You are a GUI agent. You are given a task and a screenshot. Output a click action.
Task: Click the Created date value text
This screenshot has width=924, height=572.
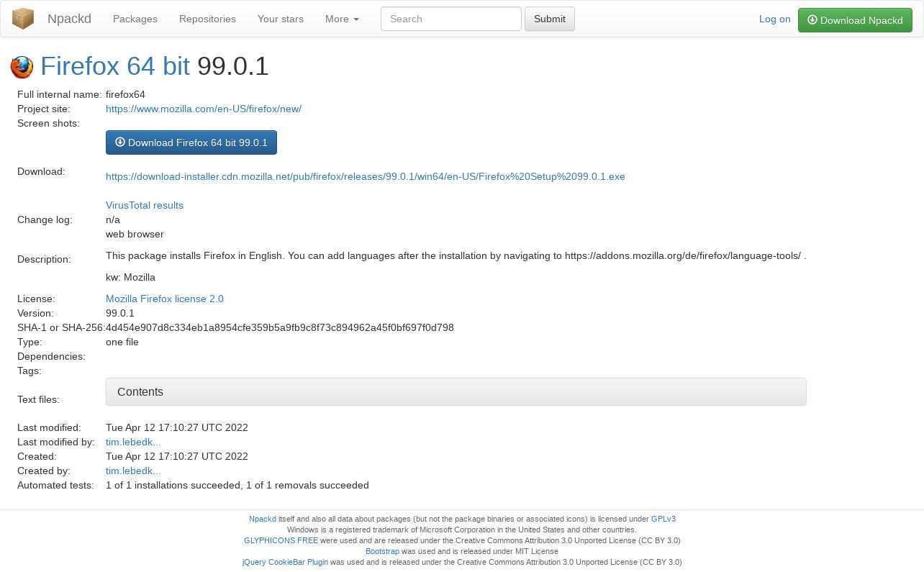pyautogui.click(x=177, y=456)
